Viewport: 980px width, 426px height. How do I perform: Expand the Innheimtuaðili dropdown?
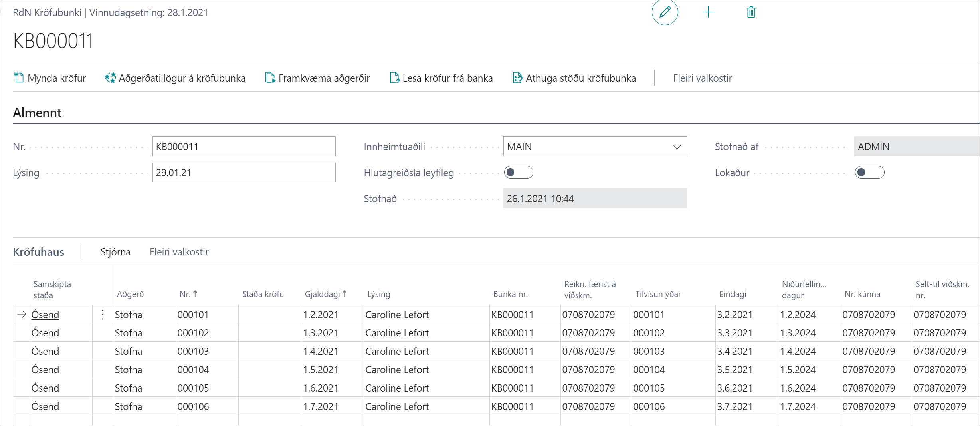(677, 147)
